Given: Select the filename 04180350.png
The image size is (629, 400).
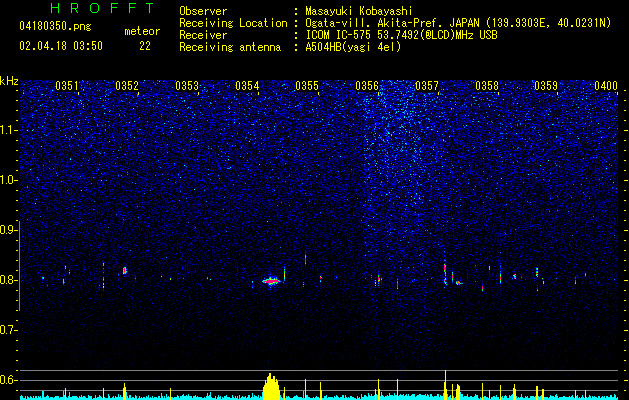Looking at the screenshot, I should [x=55, y=26].
